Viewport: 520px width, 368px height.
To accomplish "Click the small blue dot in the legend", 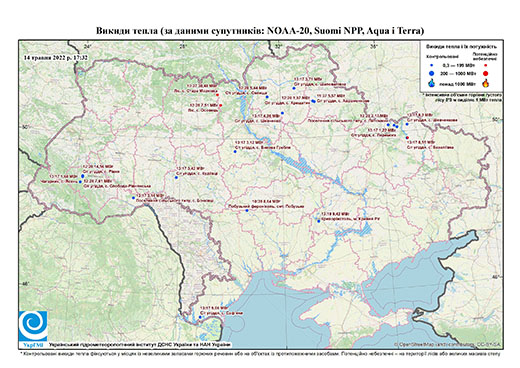I will [432, 65].
